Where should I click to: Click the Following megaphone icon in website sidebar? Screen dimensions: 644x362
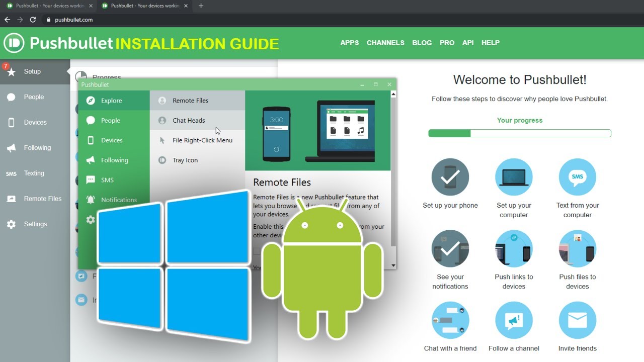point(11,148)
